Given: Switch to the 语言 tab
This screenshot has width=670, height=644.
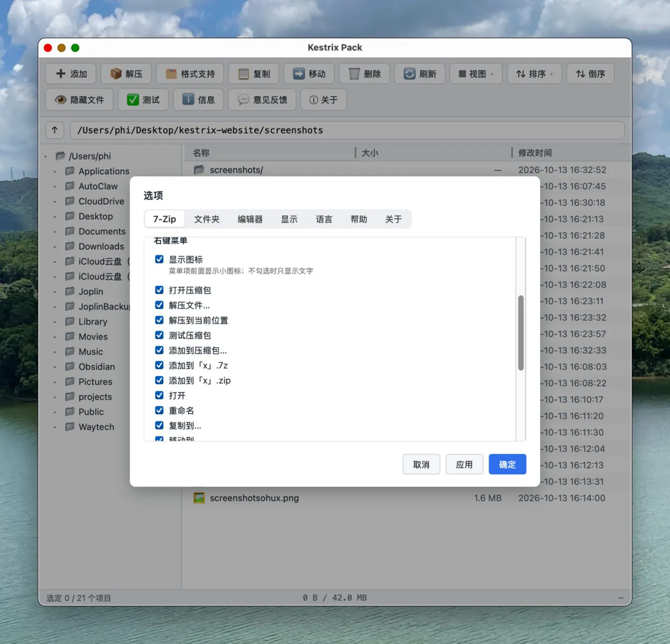Looking at the screenshot, I should pos(324,219).
